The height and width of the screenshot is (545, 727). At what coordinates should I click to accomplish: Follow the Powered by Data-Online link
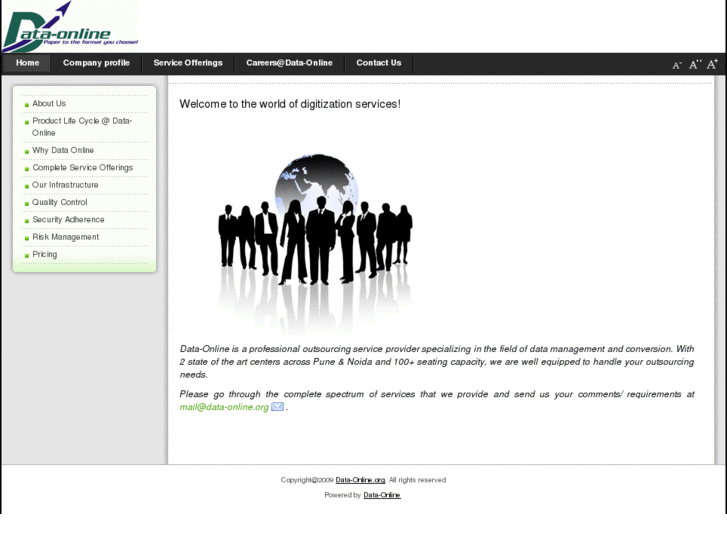382,495
